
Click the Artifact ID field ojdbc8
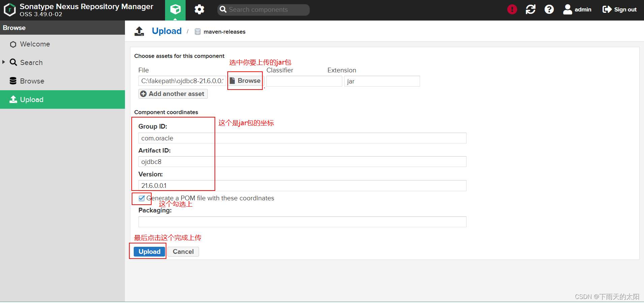pos(302,162)
